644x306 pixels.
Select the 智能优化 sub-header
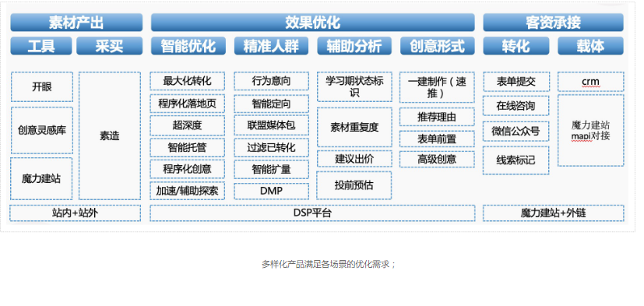(x=188, y=46)
